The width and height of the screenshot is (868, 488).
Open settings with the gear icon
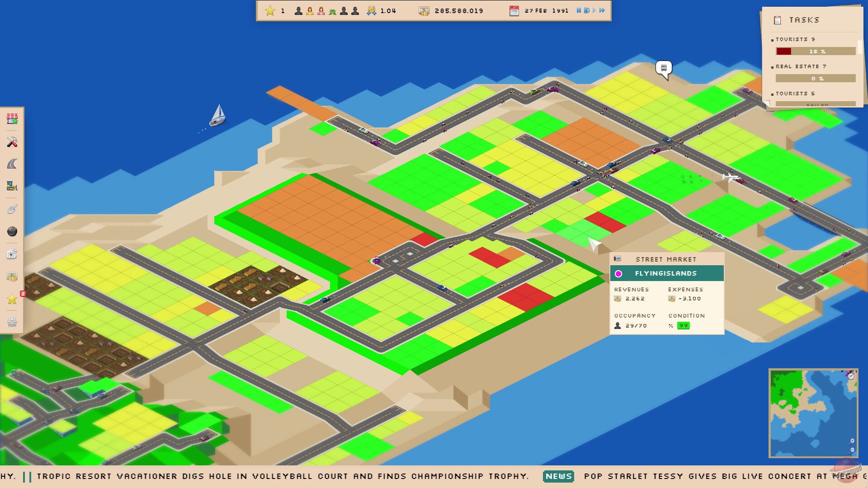click(12, 322)
